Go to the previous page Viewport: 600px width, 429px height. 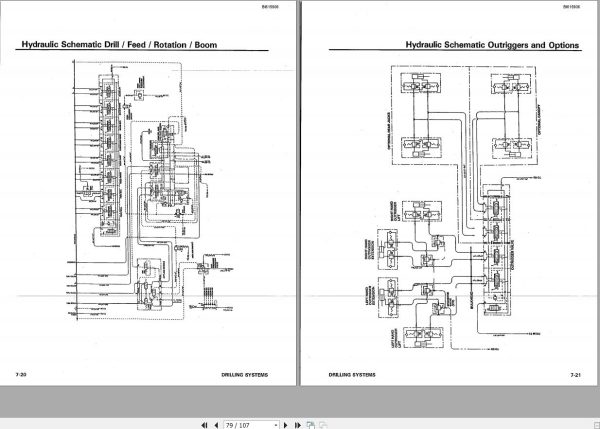click(216, 425)
